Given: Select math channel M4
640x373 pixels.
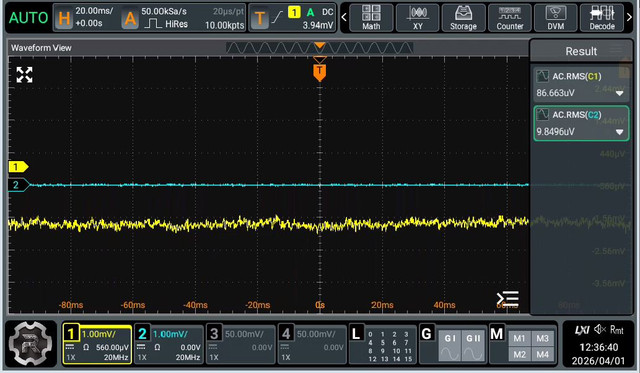Looking at the screenshot, I should tap(542, 354).
